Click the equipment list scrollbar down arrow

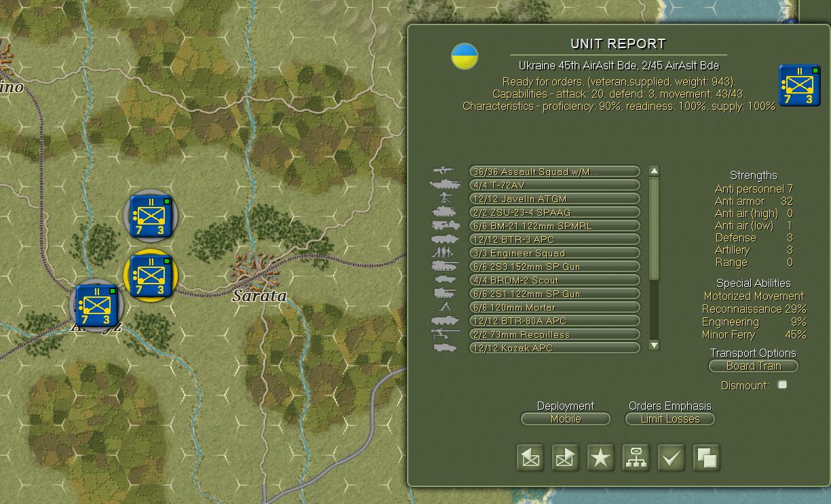pyautogui.click(x=653, y=345)
